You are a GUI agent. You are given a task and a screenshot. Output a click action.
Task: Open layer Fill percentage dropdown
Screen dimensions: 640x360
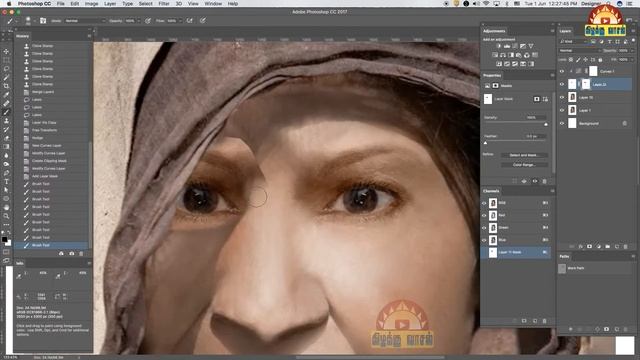coord(632,60)
